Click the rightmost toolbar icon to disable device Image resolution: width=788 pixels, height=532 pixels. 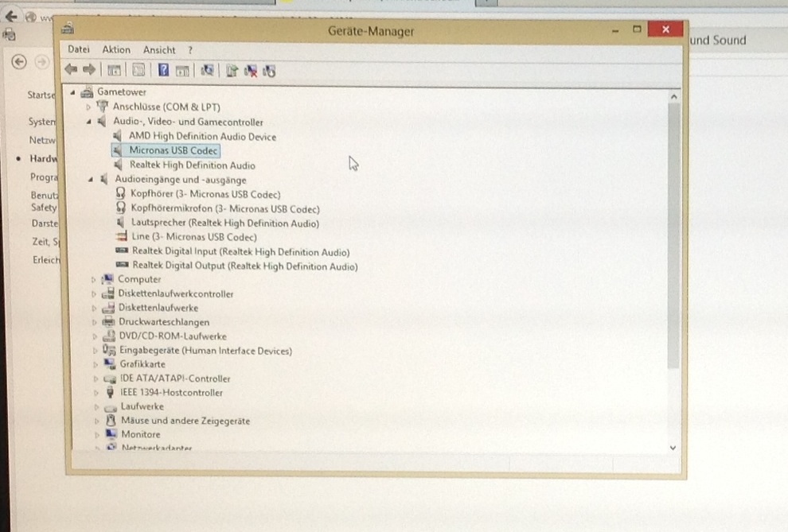269,70
